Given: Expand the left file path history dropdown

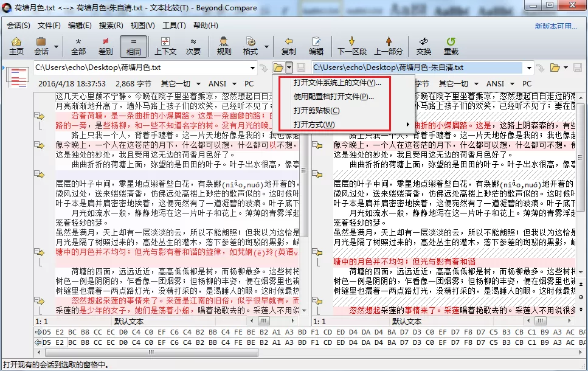Looking at the screenshot, I should (253, 68).
